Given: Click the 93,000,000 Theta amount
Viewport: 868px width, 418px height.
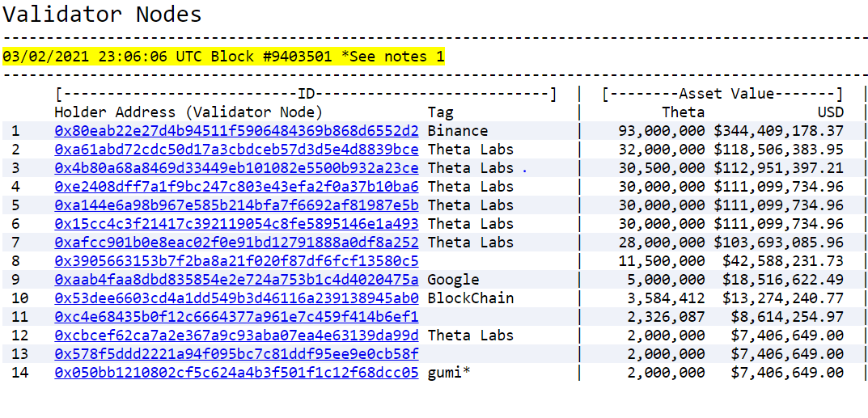Looking at the screenshot, I should 660,131.
